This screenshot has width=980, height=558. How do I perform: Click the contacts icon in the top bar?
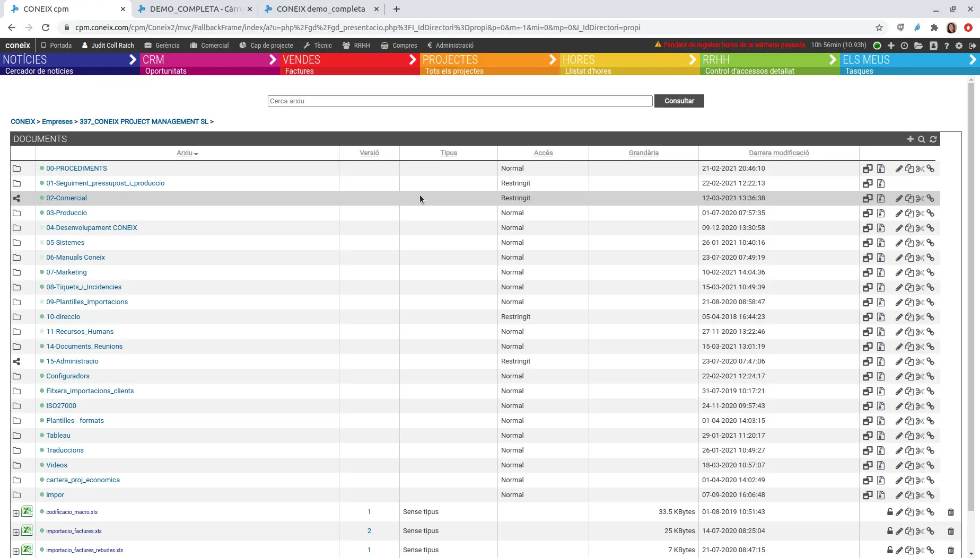pyautogui.click(x=933, y=46)
